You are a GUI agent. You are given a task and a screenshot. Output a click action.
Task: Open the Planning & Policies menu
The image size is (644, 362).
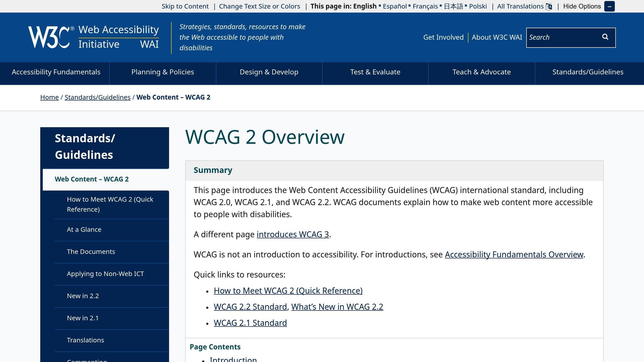pyautogui.click(x=162, y=72)
